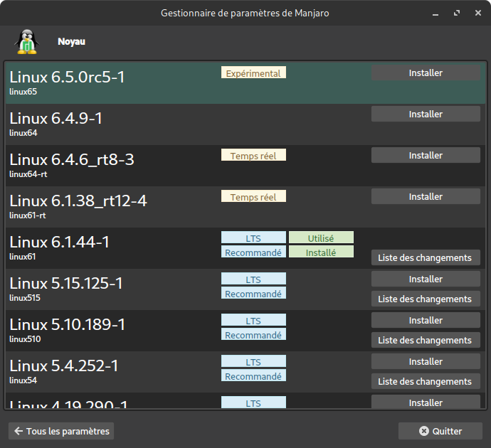Viewport: 491px width, 448px height.
Task: Select the Linux 6.4.6_rt8-3 title
Action: click(x=72, y=159)
